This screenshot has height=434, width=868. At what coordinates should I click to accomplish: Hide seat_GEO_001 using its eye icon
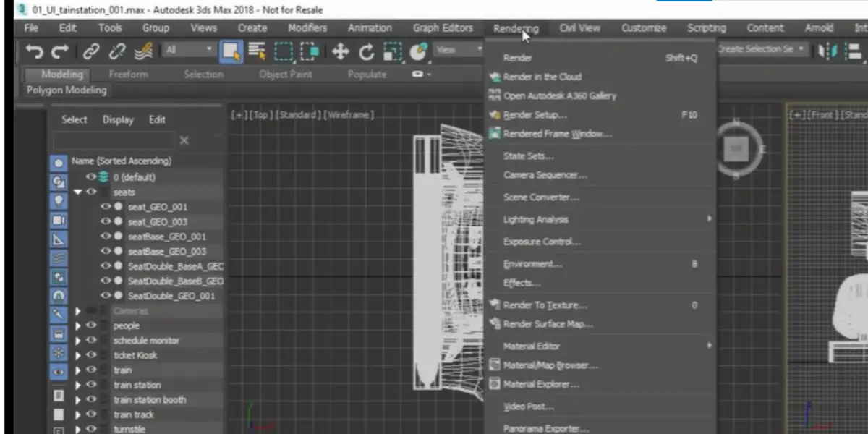click(x=106, y=207)
